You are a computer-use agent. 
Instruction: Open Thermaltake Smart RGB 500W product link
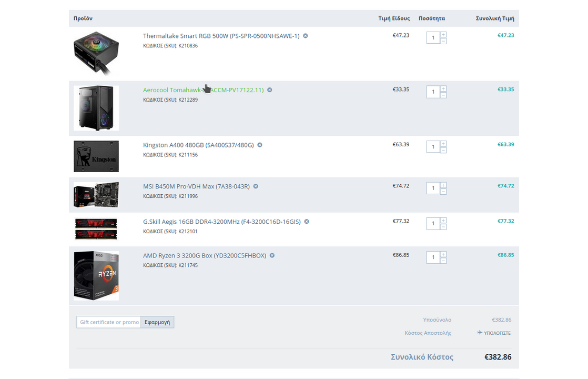point(221,36)
